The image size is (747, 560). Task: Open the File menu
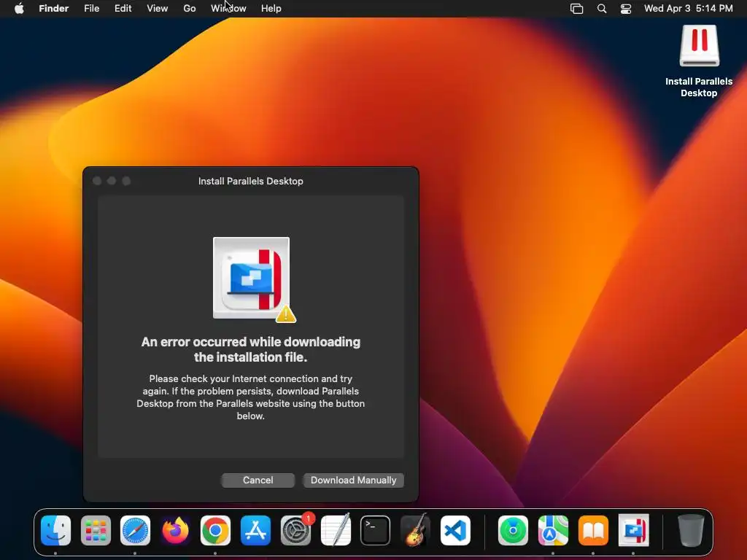point(91,9)
